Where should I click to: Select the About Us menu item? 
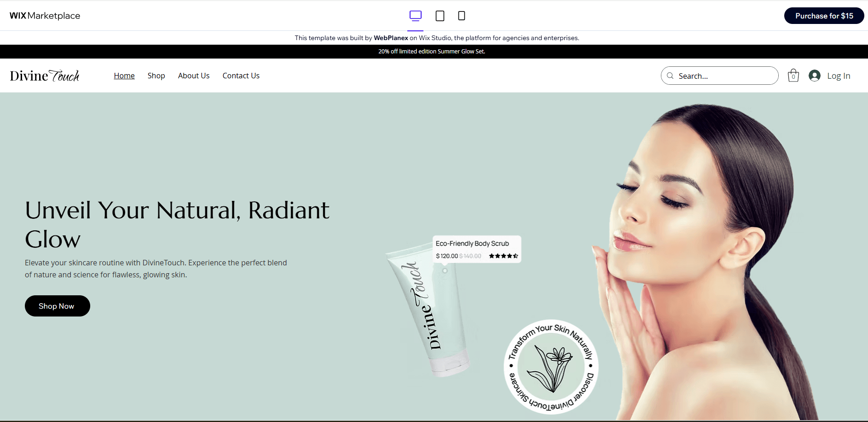tap(193, 75)
